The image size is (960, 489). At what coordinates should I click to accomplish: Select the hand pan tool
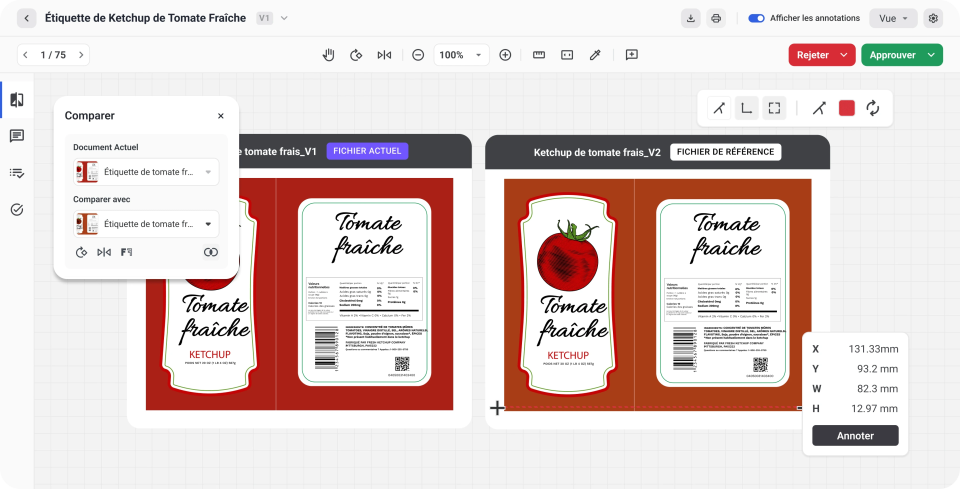tap(328, 55)
